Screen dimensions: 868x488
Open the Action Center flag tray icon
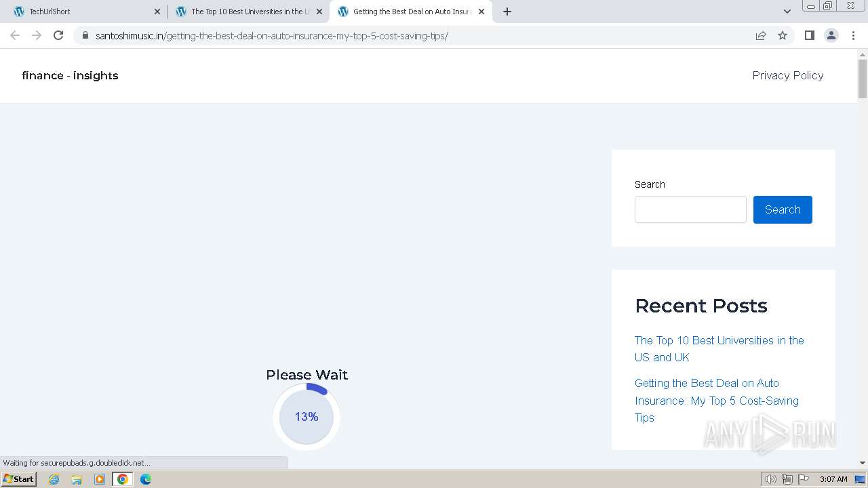[804, 479]
